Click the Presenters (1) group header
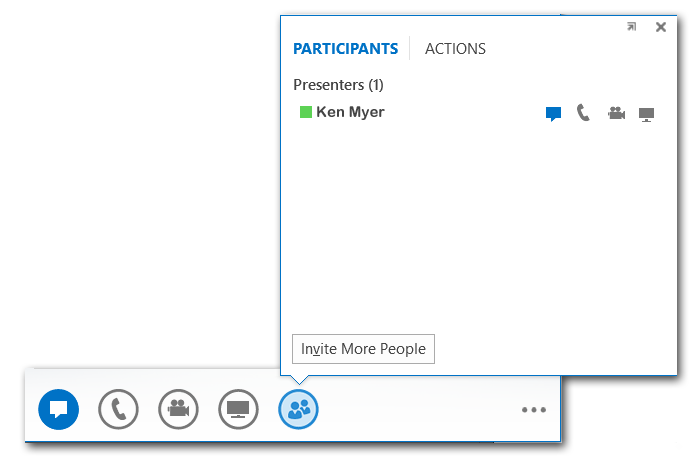 point(338,85)
